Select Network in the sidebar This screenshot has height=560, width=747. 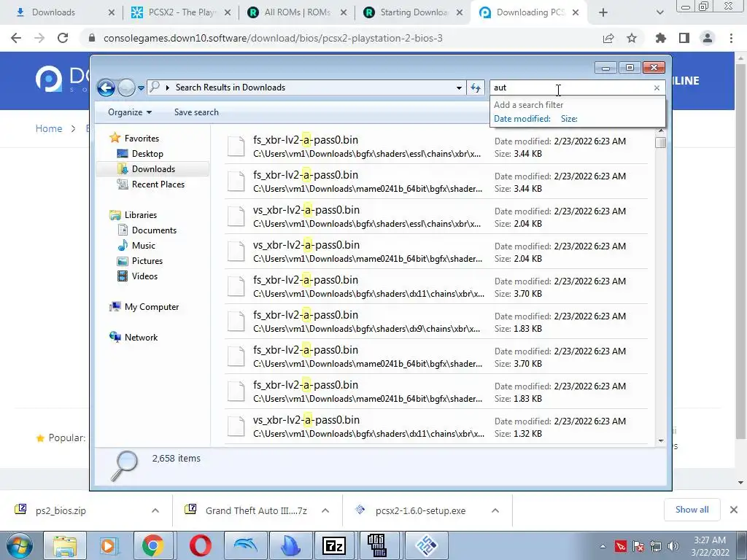coord(141,338)
